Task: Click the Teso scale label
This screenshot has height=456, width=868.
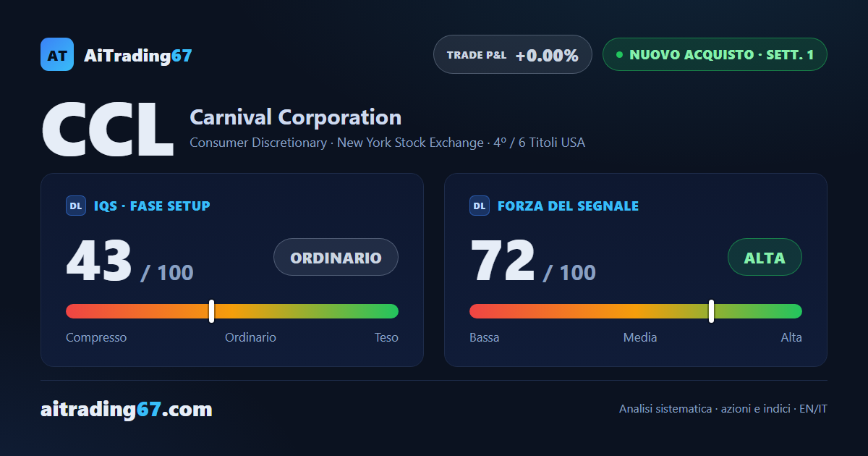Action: point(386,337)
